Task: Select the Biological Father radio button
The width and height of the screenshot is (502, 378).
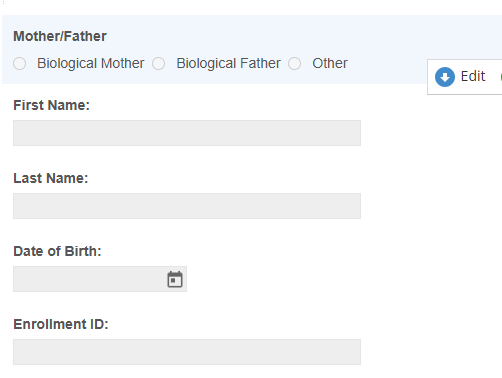Action: (x=159, y=63)
